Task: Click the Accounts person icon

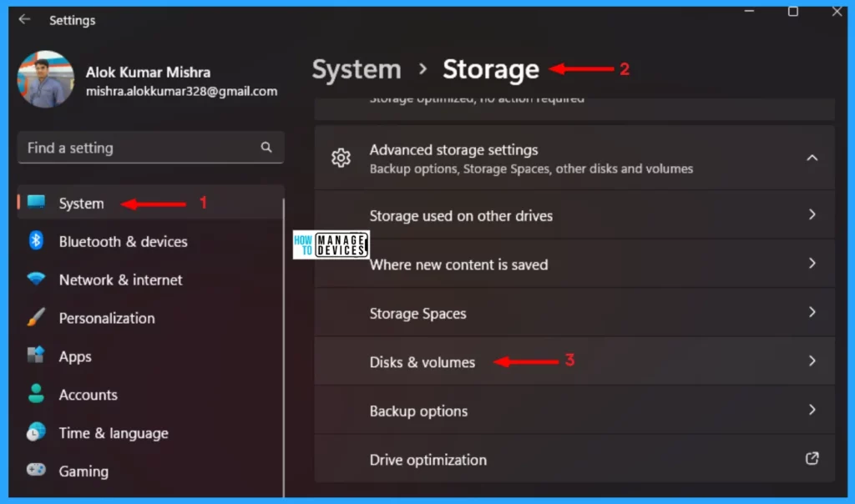Action: click(36, 393)
